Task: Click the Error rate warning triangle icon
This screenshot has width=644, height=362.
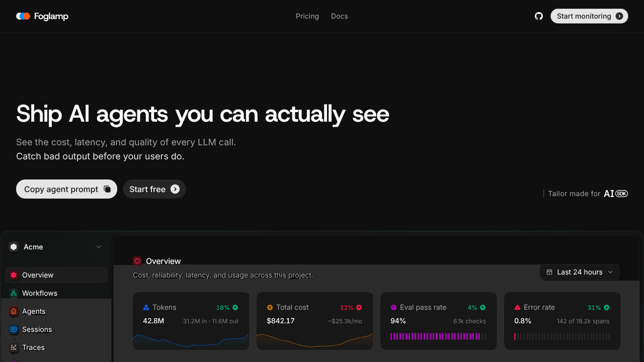Action: pos(517,307)
